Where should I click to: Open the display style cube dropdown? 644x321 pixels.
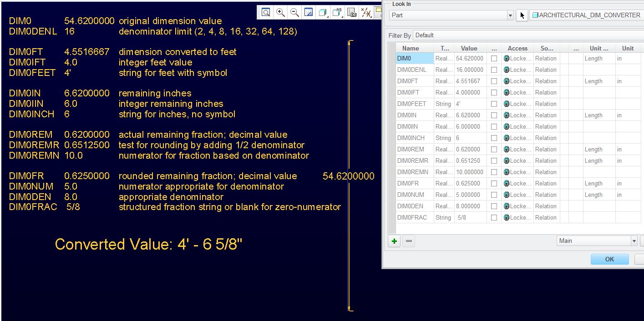[x=323, y=13]
